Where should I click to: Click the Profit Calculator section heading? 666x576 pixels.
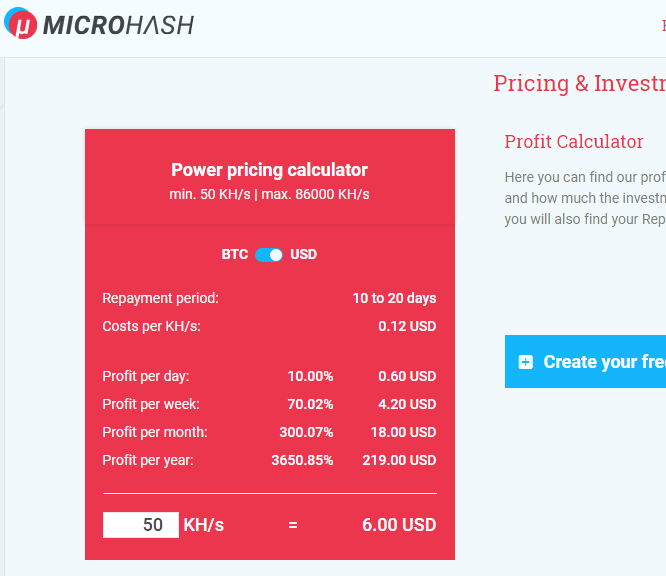pos(574,142)
